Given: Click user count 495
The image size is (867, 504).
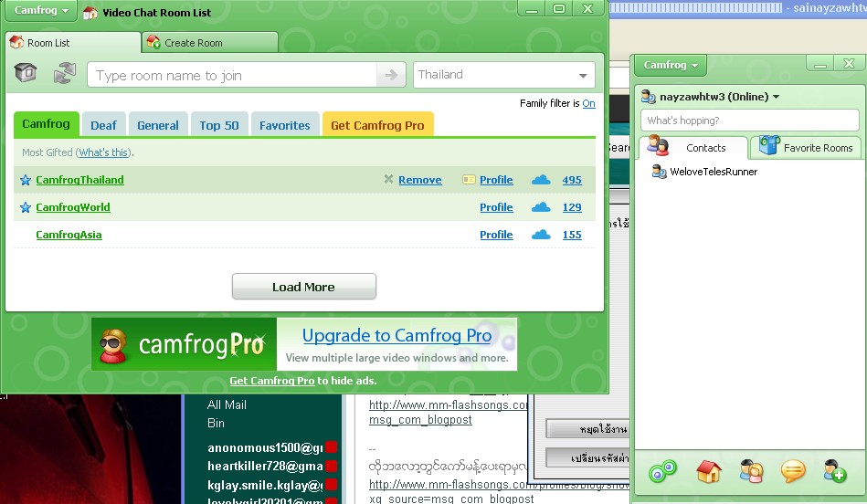Looking at the screenshot, I should pos(572,180).
